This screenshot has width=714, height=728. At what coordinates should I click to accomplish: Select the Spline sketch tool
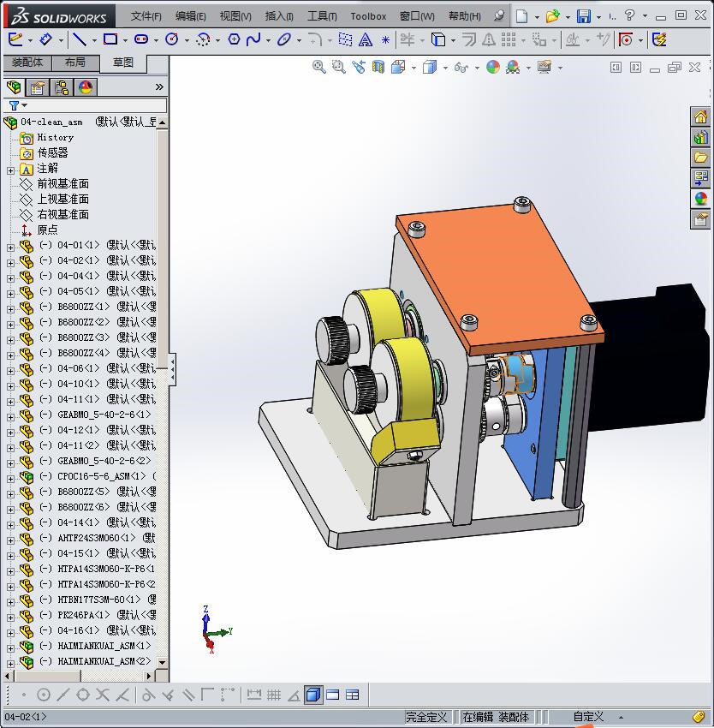[x=253, y=39]
